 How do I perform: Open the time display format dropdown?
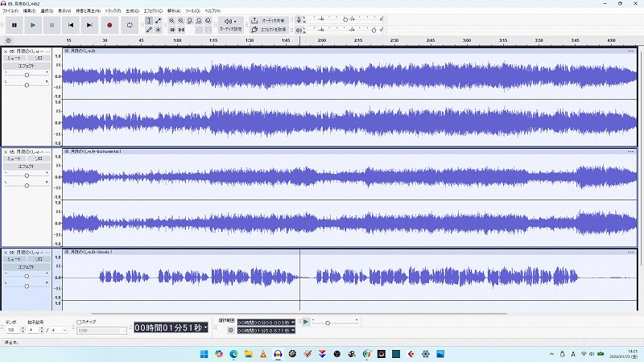coord(206,327)
